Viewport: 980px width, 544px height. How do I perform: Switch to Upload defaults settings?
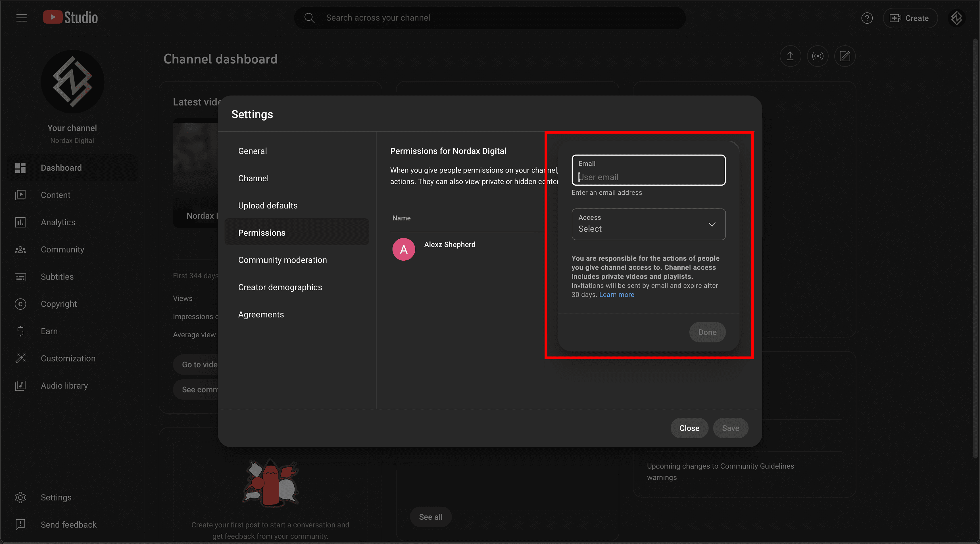[268, 205]
